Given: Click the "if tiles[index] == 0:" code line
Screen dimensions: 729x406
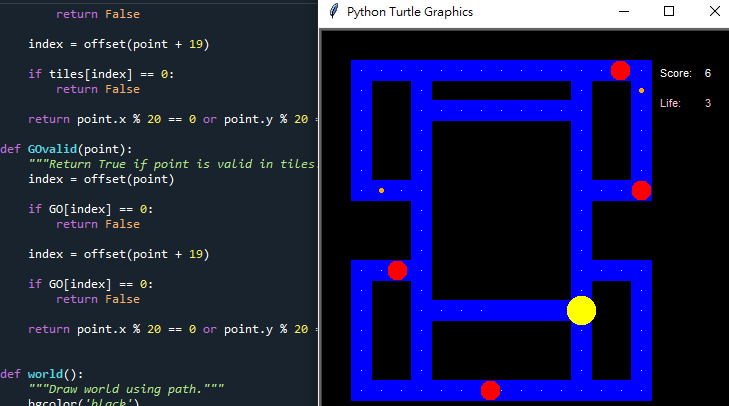Looking at the screenshot, I should tap(101, 74).
